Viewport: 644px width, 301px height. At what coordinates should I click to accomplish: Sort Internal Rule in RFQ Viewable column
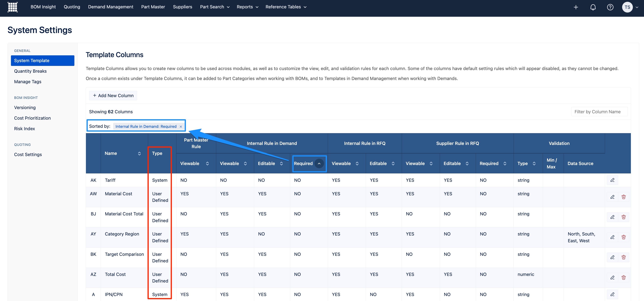[357, 163]
